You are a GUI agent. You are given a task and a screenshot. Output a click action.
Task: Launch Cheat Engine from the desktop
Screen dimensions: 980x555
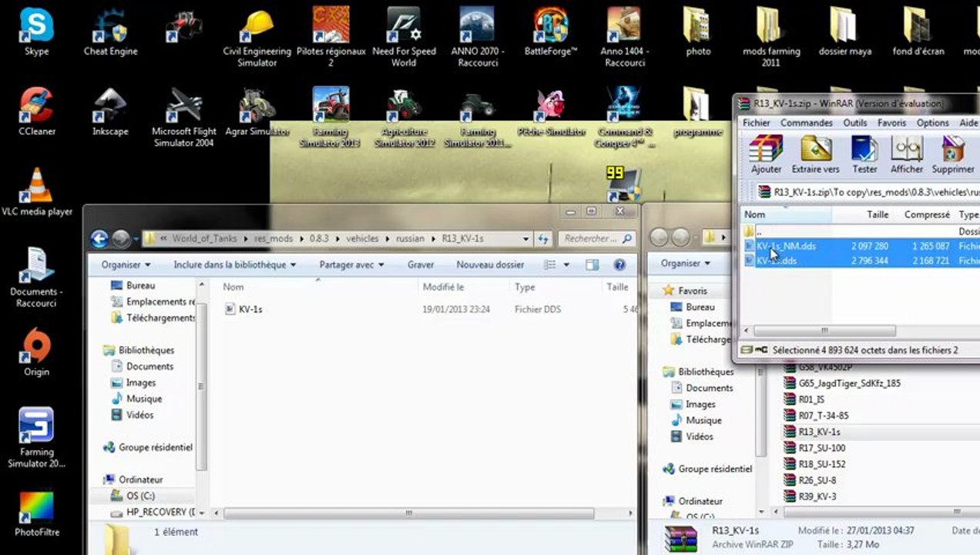tap(111, 32)
